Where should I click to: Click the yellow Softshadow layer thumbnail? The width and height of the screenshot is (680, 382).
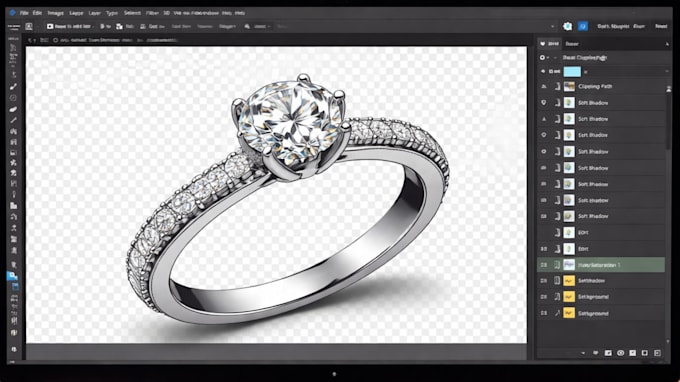coord(569,281)
